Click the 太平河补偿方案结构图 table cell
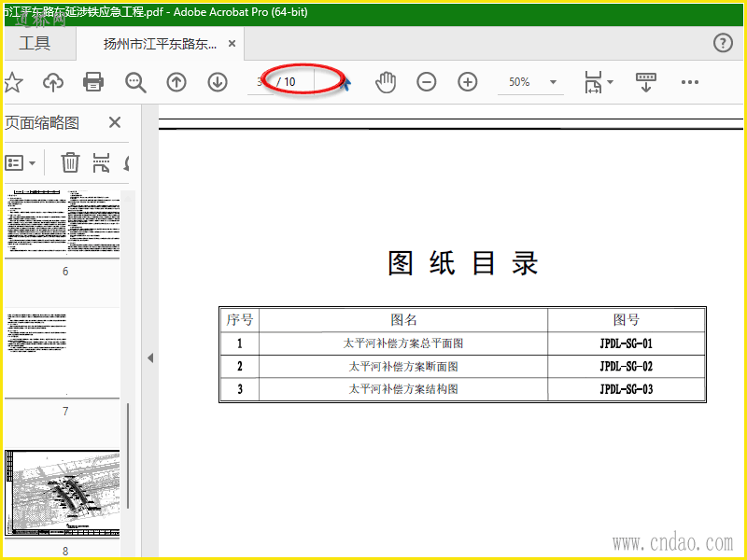This screenshot has height=560, width=747. tap(403, 389)
